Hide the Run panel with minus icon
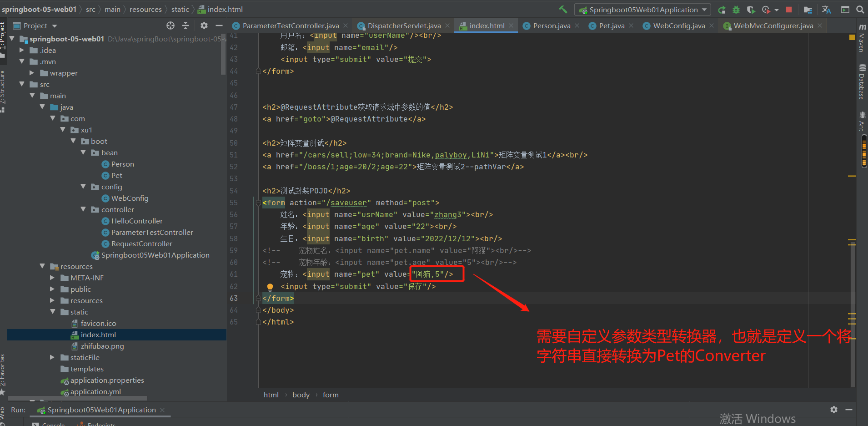Screen dimensions: 868x426 coord(848,410)
